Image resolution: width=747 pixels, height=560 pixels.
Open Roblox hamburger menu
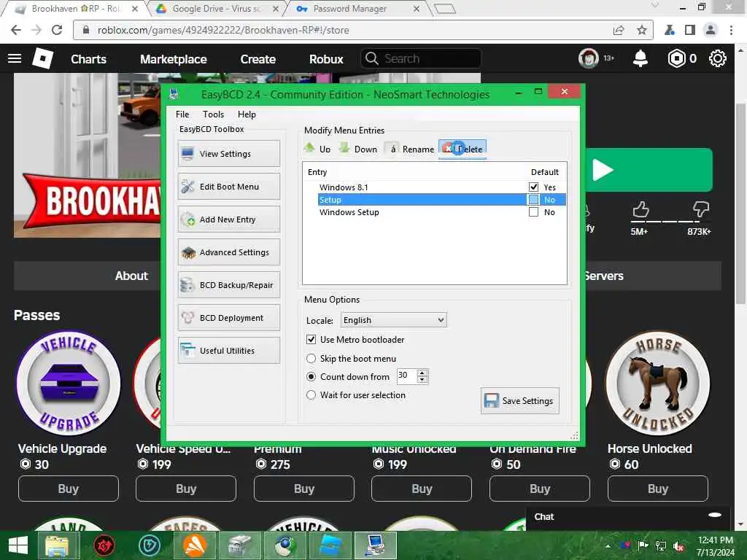15,58
